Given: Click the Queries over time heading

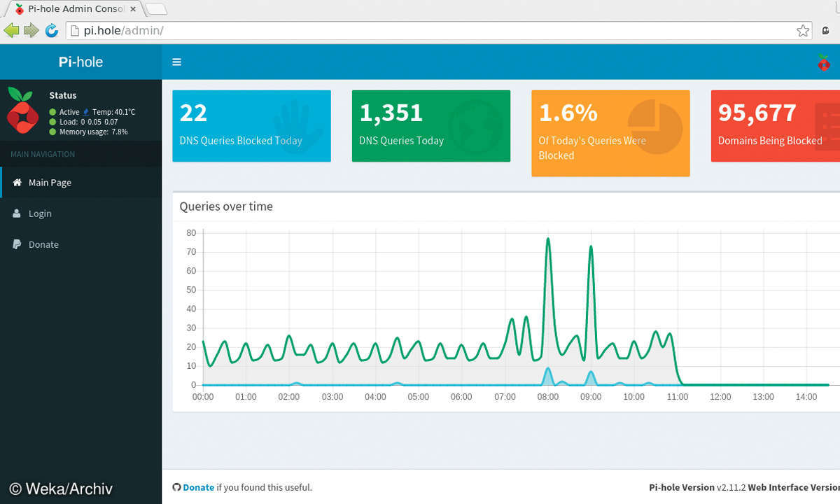Looking at the screenshot, I should click(226, 206).
